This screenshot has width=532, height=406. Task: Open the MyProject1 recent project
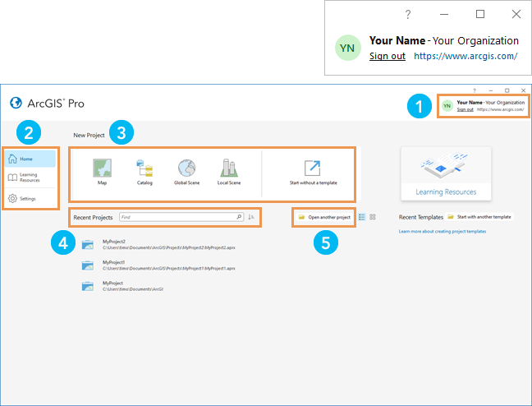tap(158, 265)
